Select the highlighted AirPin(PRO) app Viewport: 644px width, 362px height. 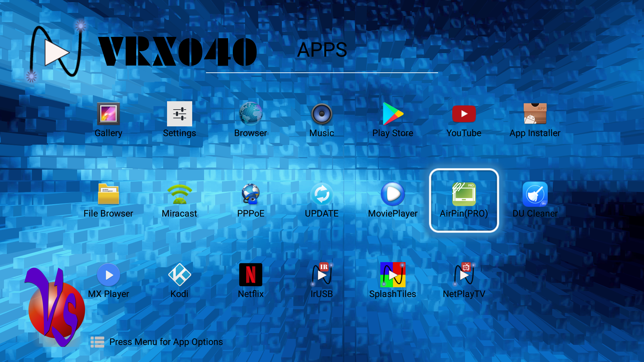(464, 200)
